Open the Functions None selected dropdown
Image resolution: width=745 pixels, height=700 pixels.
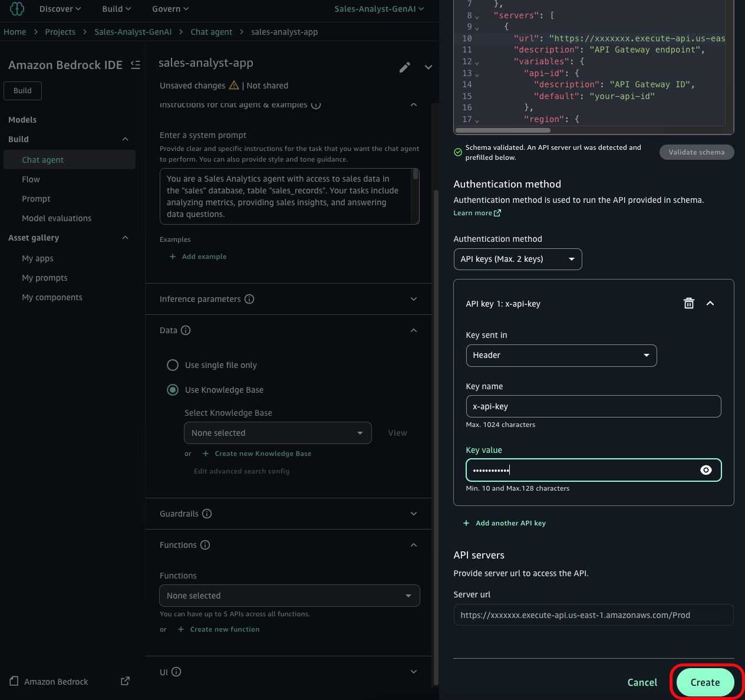tap(289, 596)
